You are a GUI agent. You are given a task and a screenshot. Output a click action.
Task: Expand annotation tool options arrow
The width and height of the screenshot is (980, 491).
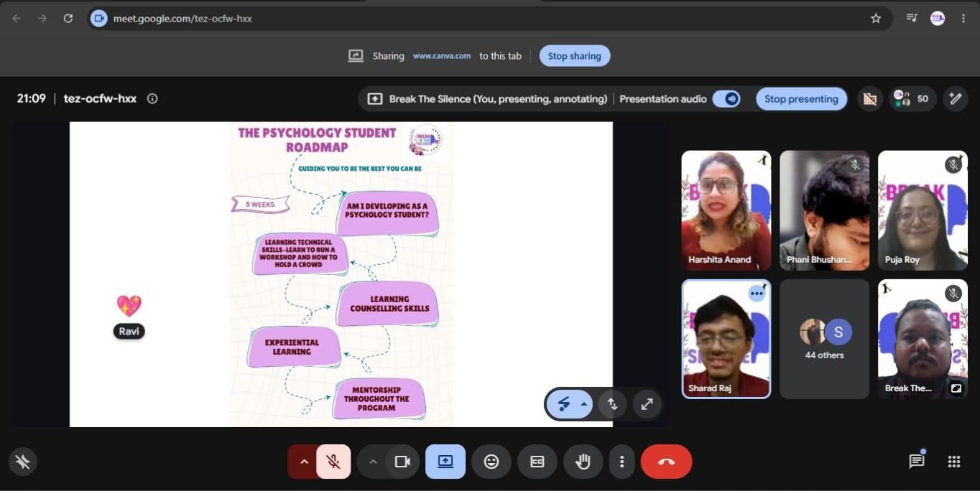click(x=584, y=404)
